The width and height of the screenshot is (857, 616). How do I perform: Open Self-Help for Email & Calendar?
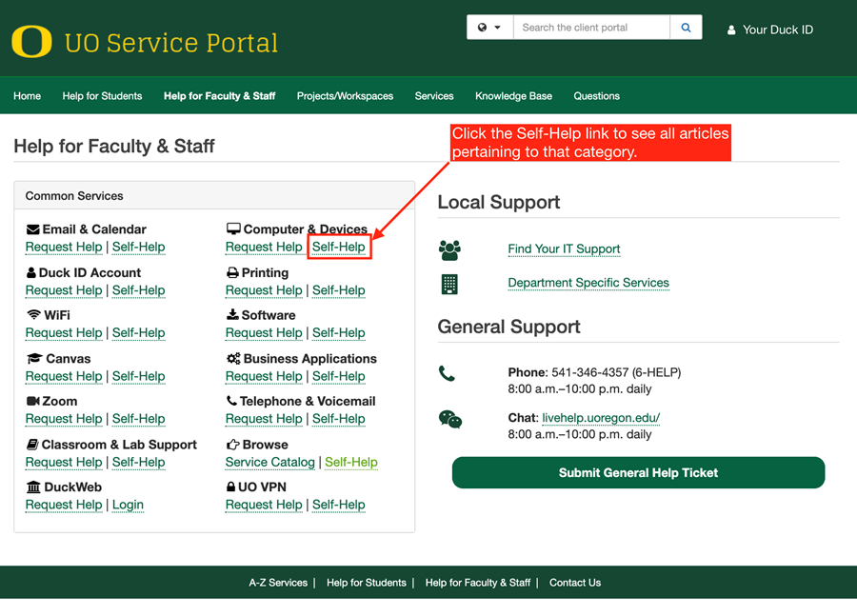[x=139, y=247]
